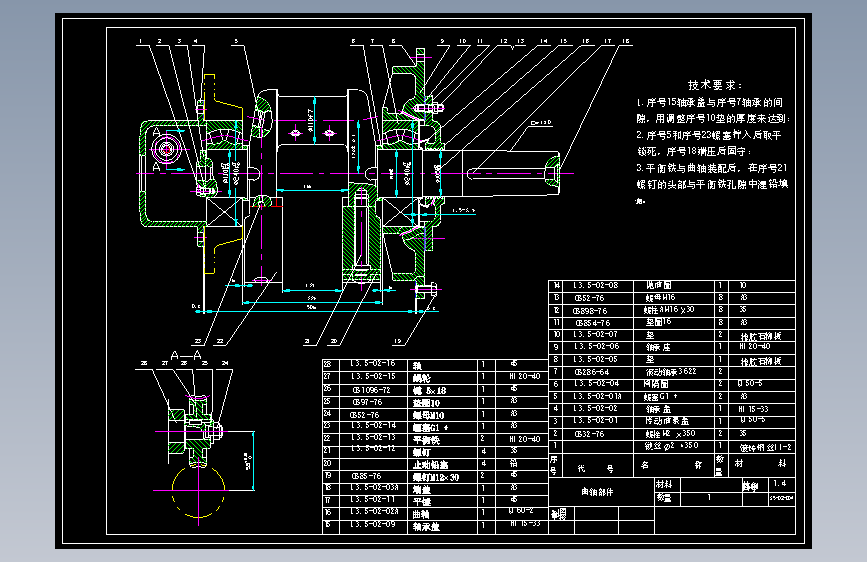867x562 pixels.
Task: Select standard code 'GB32-76' cell
Action: point(589,434)
